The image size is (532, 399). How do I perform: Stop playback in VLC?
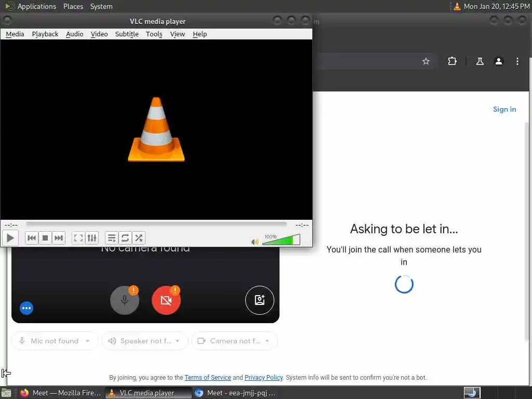(x=45, y=238)
